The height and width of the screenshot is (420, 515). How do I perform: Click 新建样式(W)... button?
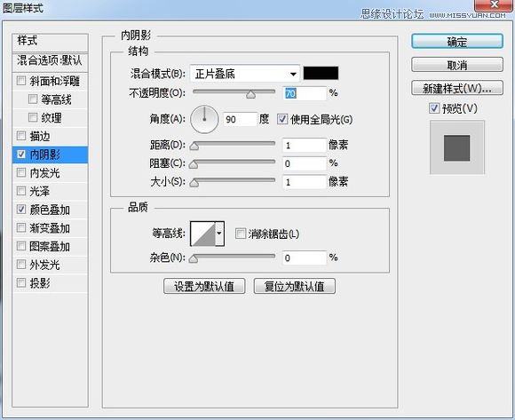click(x=457, y=88)
